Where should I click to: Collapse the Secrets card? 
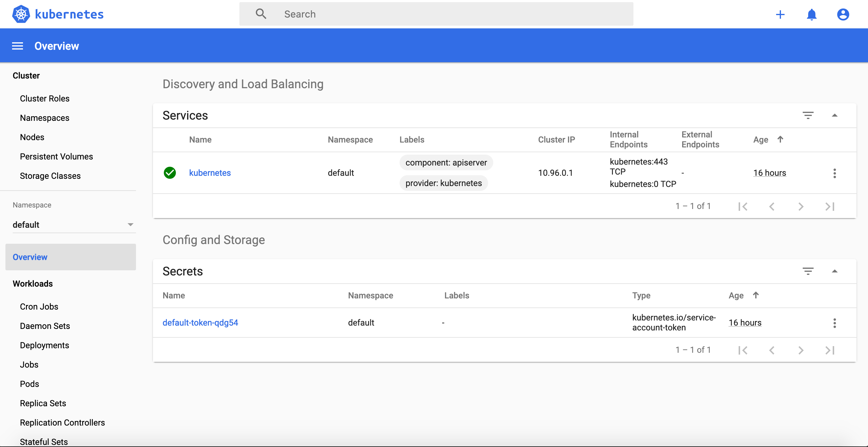pos(834,271)
